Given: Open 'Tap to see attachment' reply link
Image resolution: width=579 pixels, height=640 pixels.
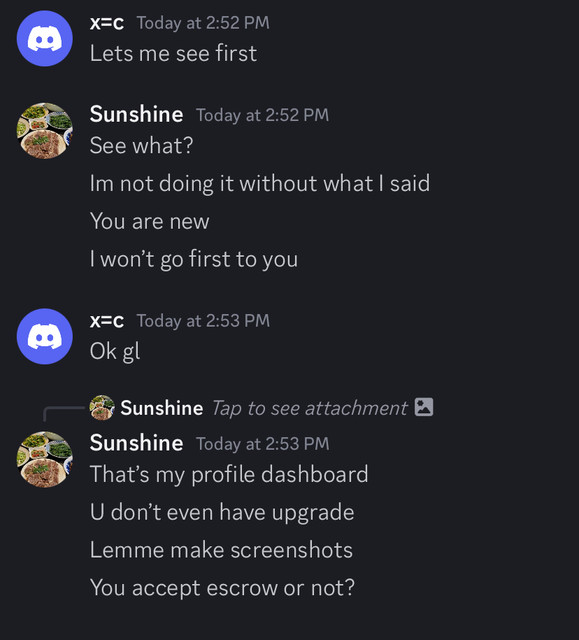Looking at the screenshot, I should [x=309, y=408].
